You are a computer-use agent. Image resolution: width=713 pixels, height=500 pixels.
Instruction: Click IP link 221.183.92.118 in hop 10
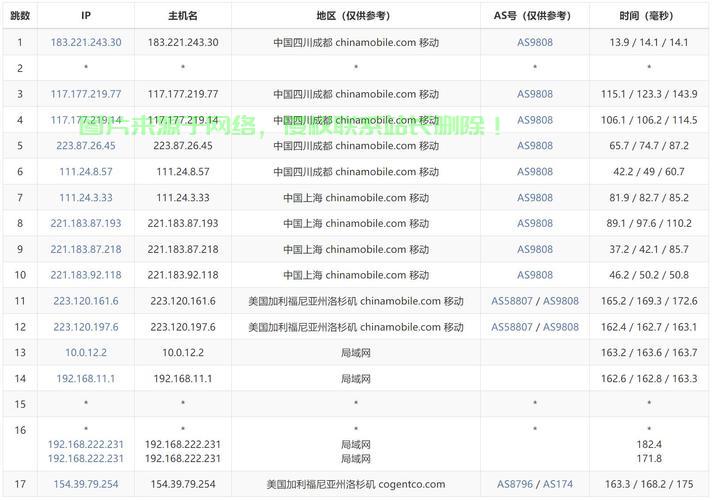86,275
